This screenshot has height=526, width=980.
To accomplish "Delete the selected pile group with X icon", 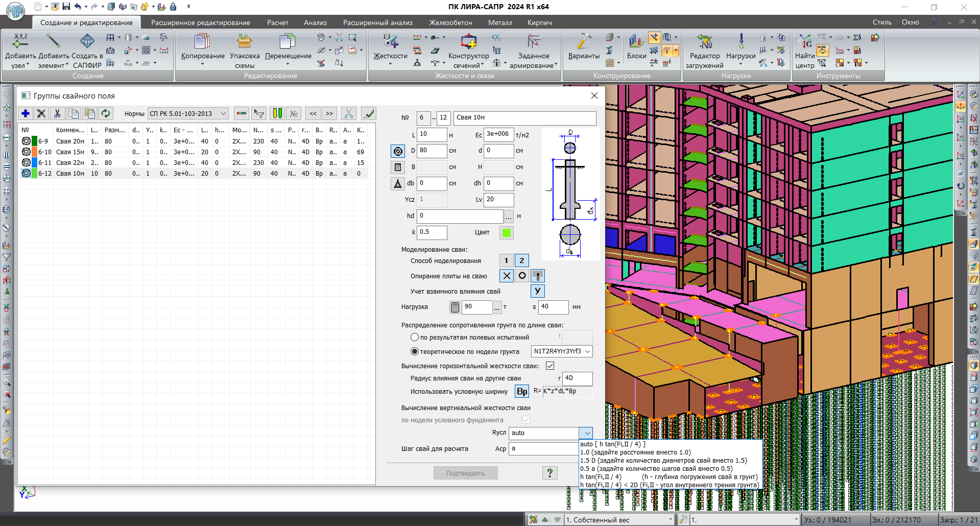I will tap(41, 113).
